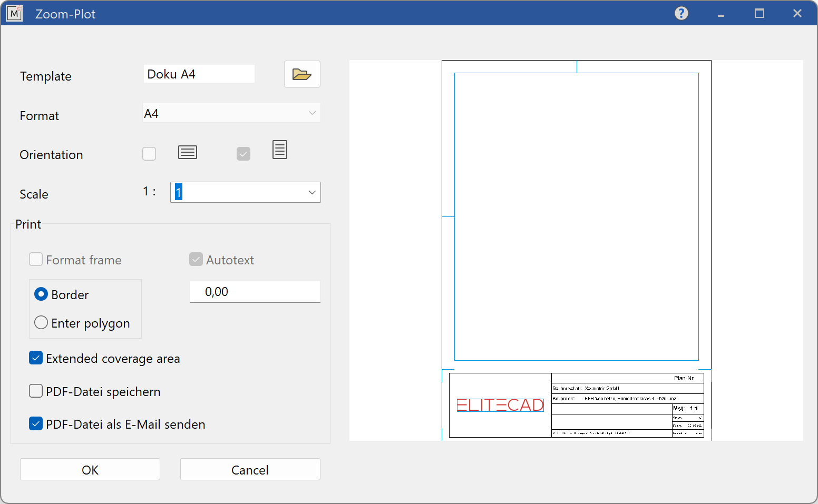Enable the landscape orientation checkbox
Viewport: 818px width, 504px height.
[x=149, y=154]
